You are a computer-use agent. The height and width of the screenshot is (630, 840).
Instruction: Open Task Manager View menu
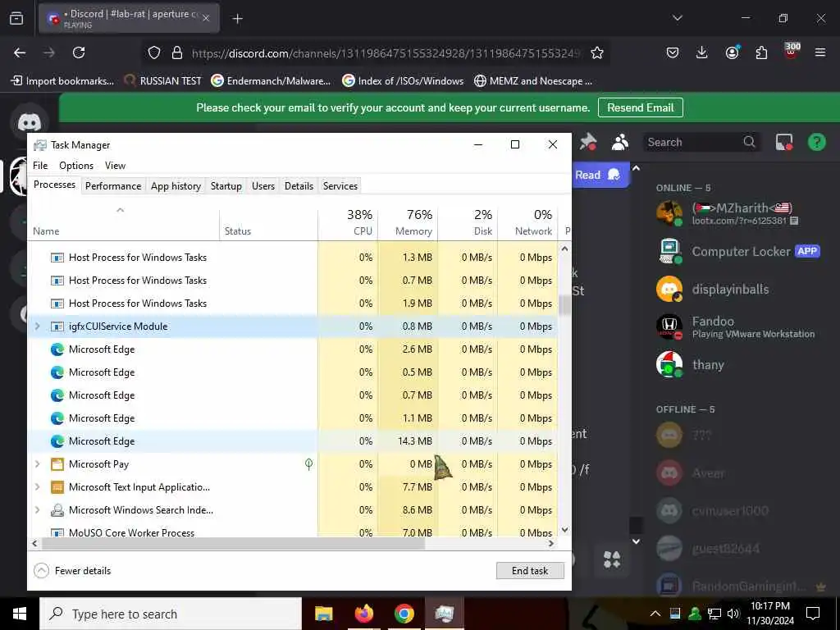coord(115,166)
